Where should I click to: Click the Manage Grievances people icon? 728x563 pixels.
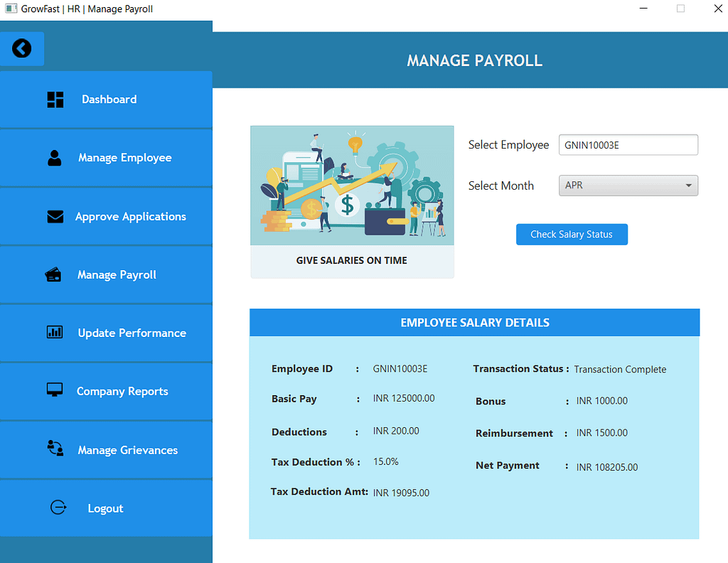[55, 449]
